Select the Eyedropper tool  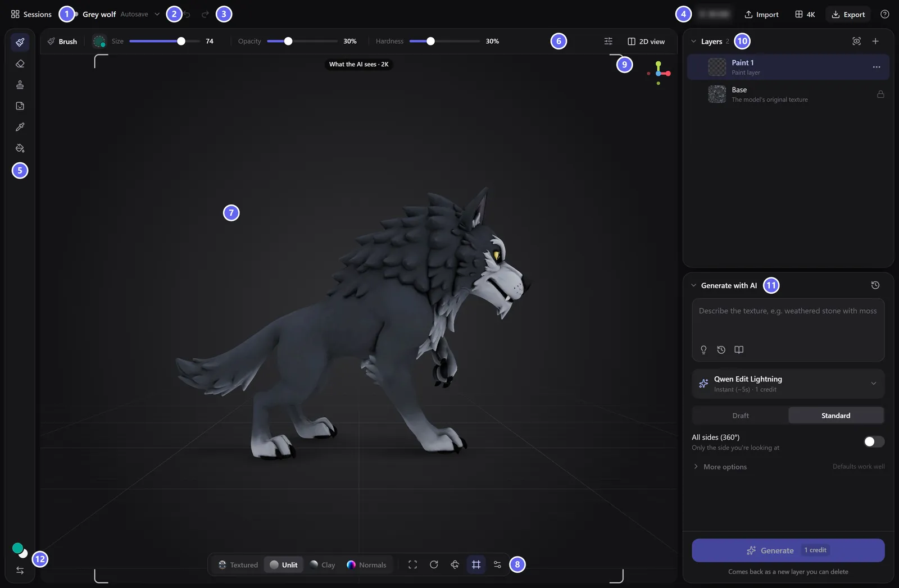pos(20,127)
